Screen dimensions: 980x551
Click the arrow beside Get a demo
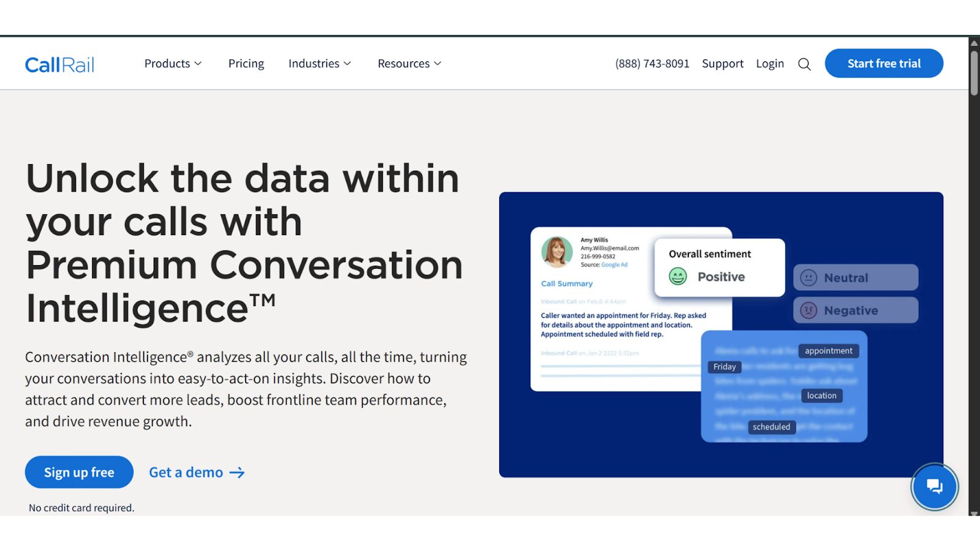[237, 473]
